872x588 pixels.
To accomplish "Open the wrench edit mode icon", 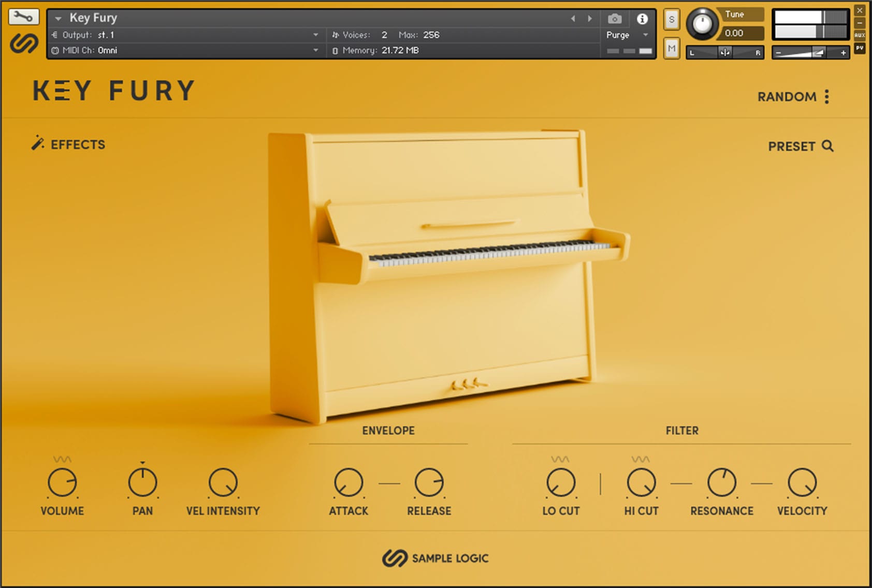I will click(x=23, y=17).
